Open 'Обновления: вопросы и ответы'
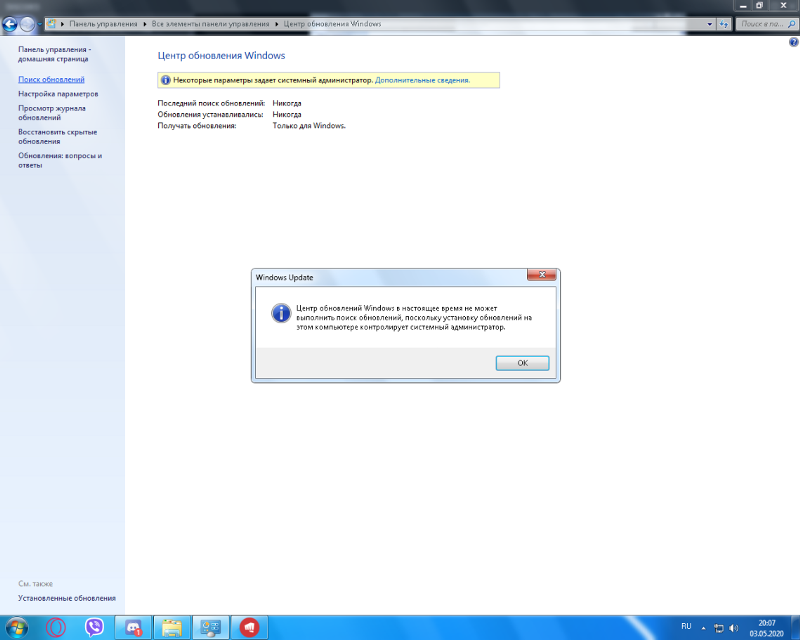The width and height of the screenshot is (800, 640). click(60, 160)
